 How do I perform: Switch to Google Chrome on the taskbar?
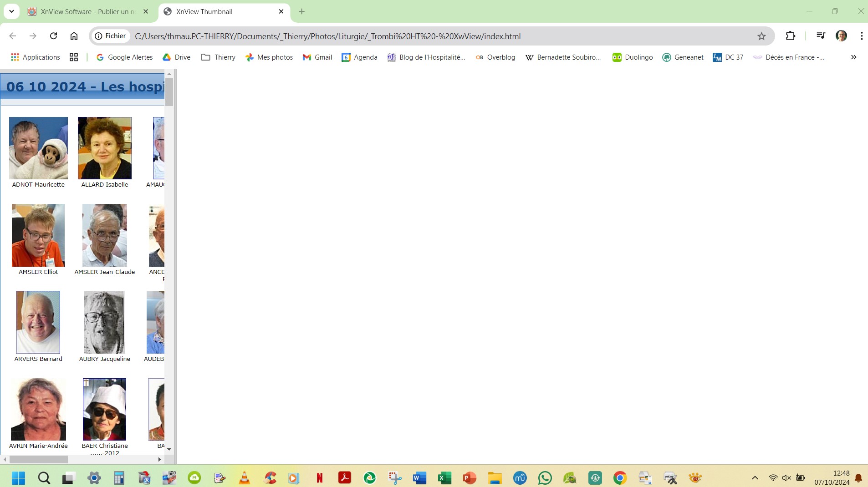point(620,478)
